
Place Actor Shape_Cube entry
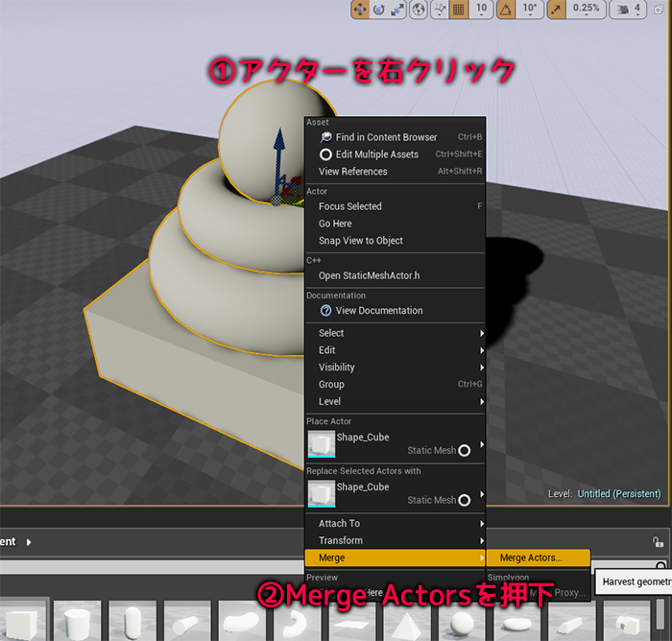[x=395, y=444]
